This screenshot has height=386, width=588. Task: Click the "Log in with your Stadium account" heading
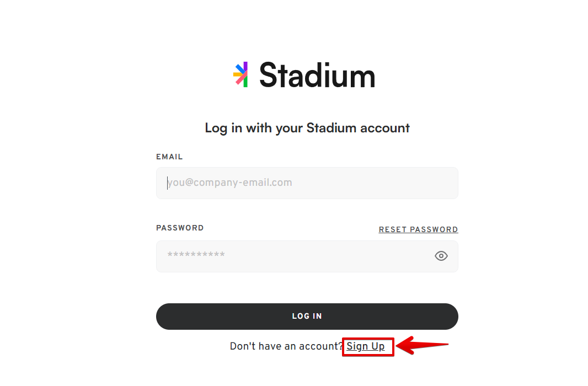tap(307, 128)
